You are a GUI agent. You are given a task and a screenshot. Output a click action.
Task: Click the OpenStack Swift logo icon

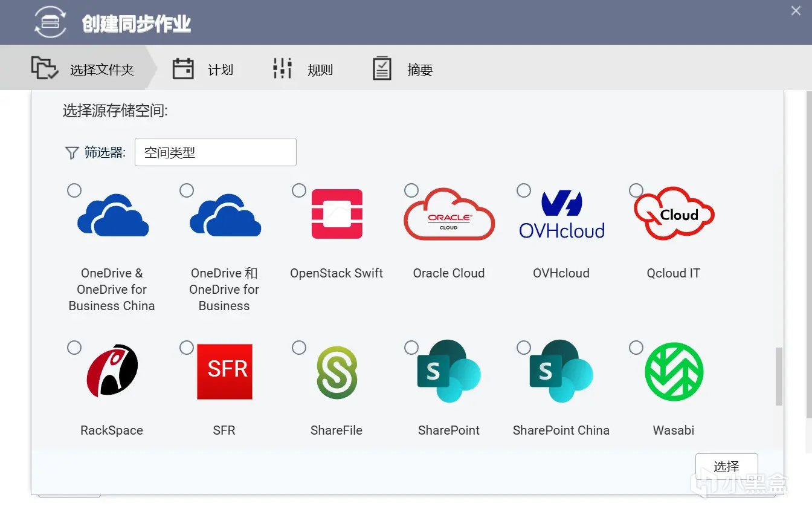337,214
